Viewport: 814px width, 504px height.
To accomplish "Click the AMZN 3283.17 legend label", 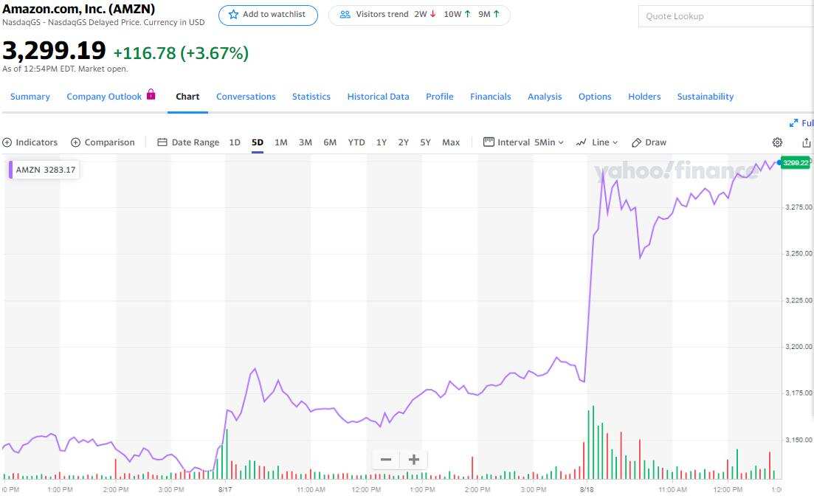I will click(x=46, y=170).
